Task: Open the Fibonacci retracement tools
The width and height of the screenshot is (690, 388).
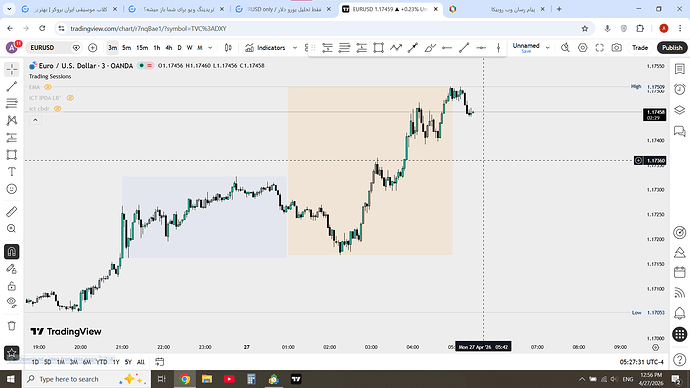Action: click(12, 103)
